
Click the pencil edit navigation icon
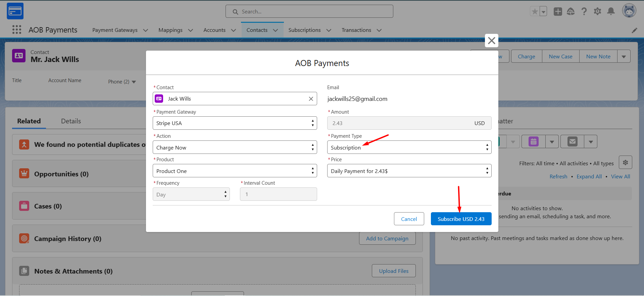coord(634,31)
